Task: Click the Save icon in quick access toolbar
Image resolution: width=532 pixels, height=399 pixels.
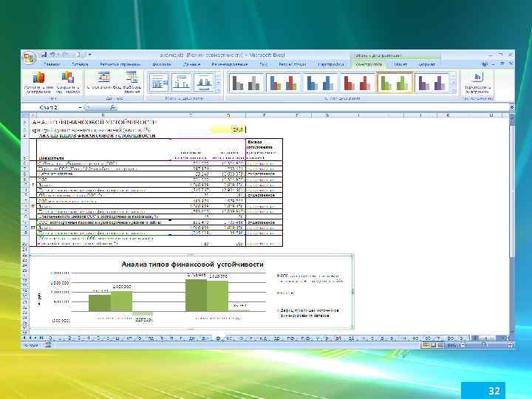Action: [x=44, y=54]
